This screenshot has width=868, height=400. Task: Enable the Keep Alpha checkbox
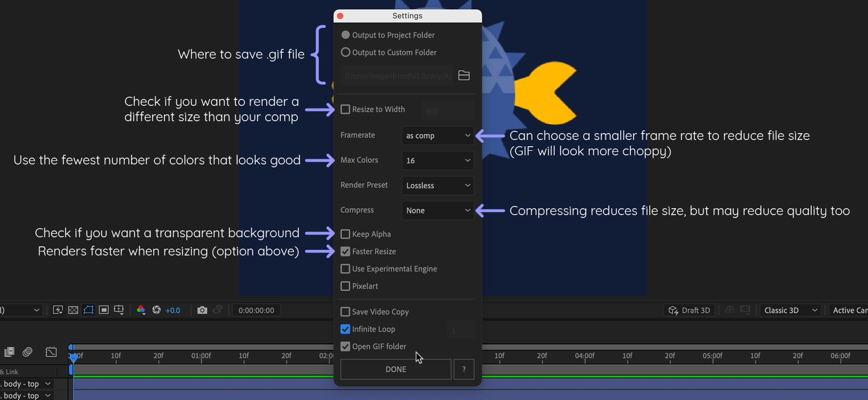click(345, 234)
